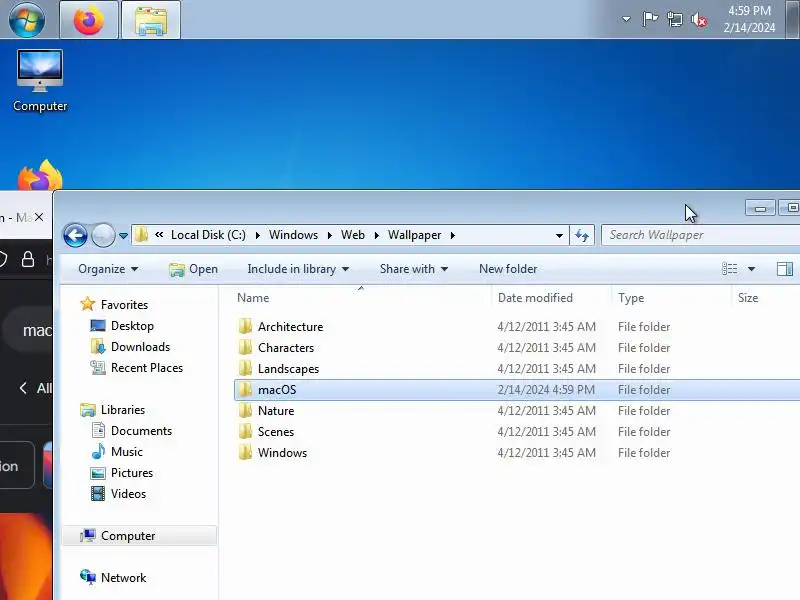Viewport: 800px width, 600px height.
Task: Change your view icon
Action: (x=730, y=268)
